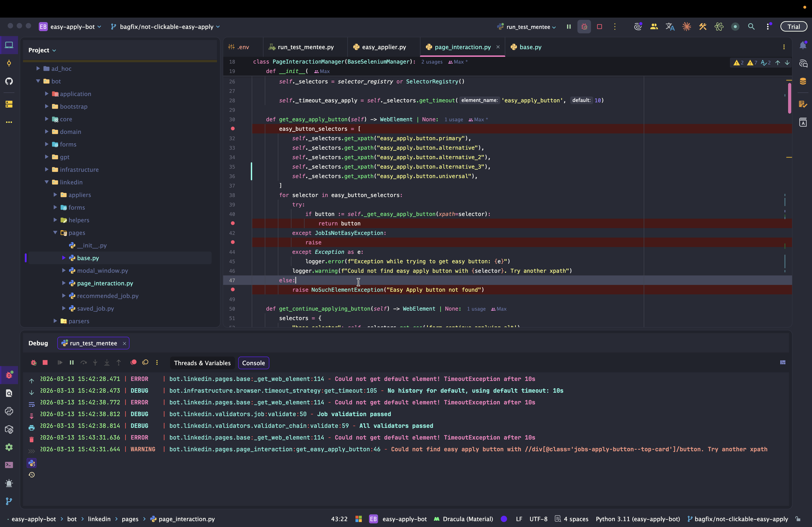Open the Notifications bell panel

click(x=803, y=45)
